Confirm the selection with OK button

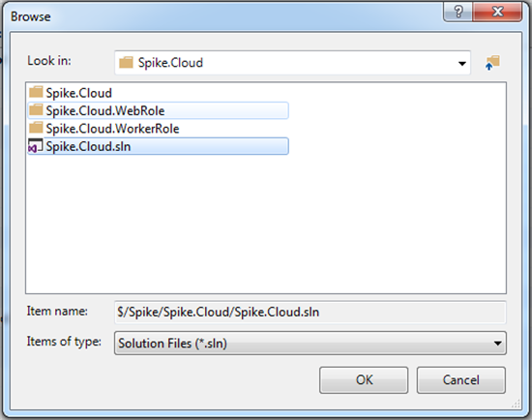click(x=364, y=380)
